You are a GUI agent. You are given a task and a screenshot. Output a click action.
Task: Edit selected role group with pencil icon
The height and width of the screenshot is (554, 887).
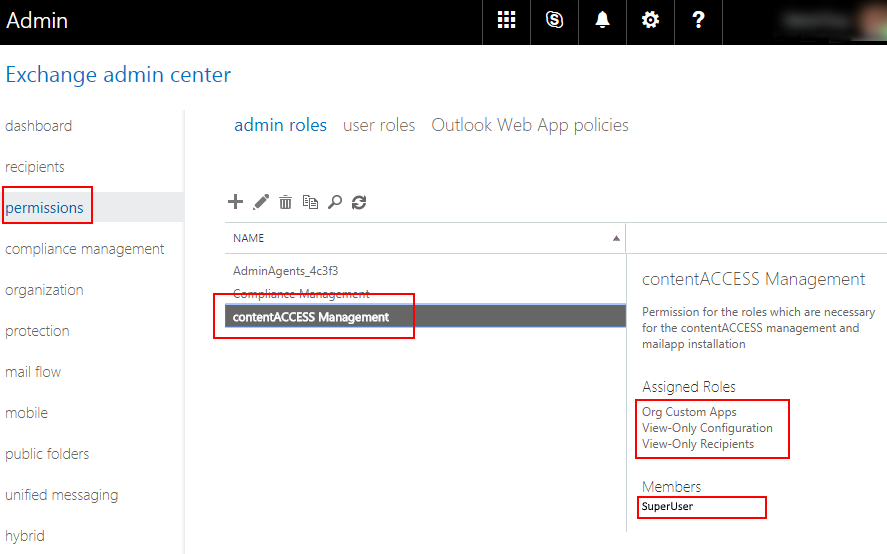pos(261,202)
